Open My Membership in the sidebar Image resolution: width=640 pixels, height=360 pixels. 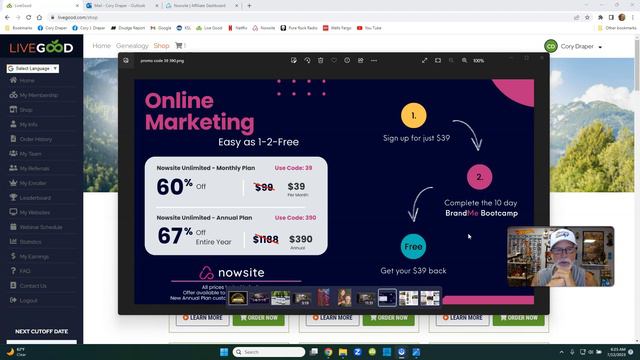click(x=39, y=95)
